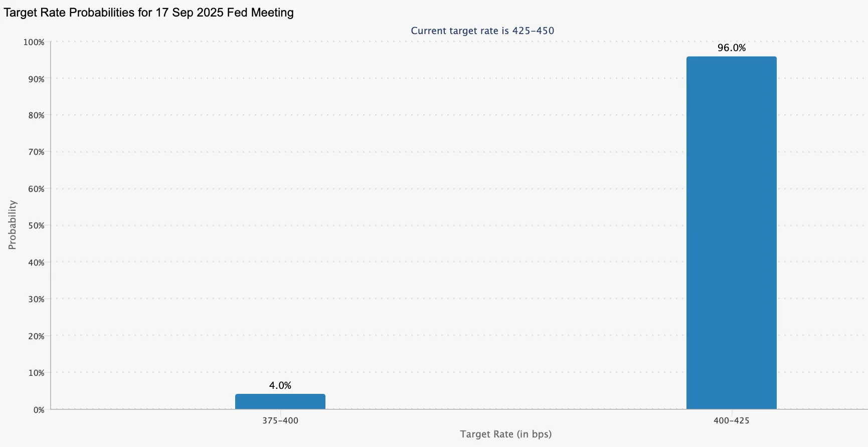Click the 400-425 x-axis label
868x447 pixels.
tap(731, 420)
